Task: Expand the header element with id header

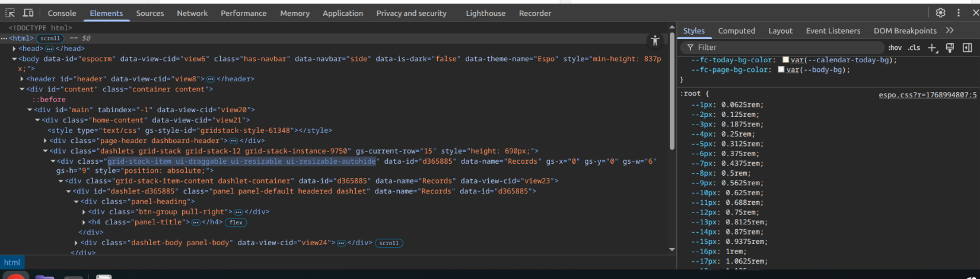Action: pyautogui.click(x=22, y=79)
